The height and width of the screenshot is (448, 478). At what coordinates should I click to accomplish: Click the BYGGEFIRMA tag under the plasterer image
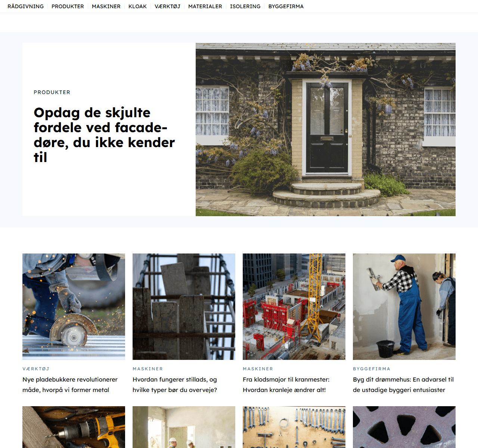tap(372, 369)
